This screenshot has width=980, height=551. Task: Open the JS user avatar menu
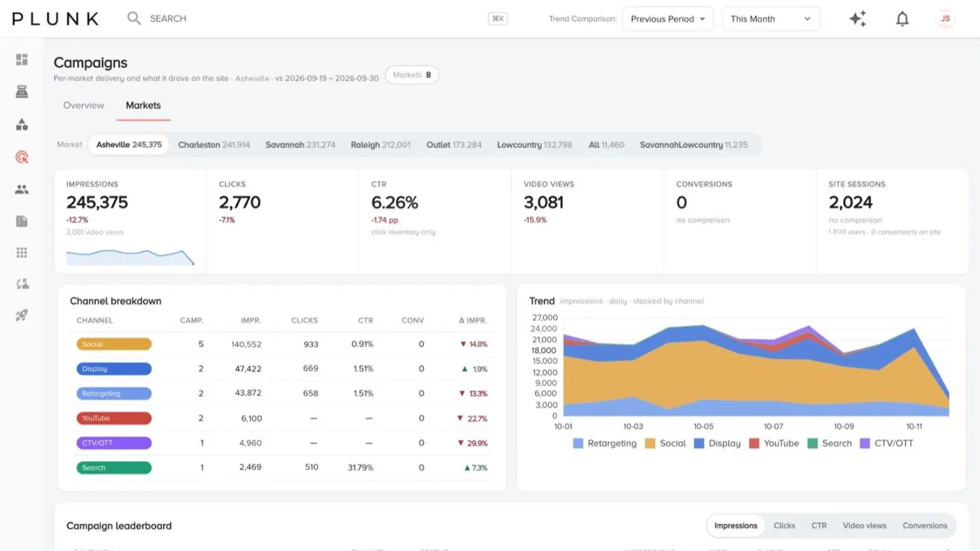click(x=945, y=19)
